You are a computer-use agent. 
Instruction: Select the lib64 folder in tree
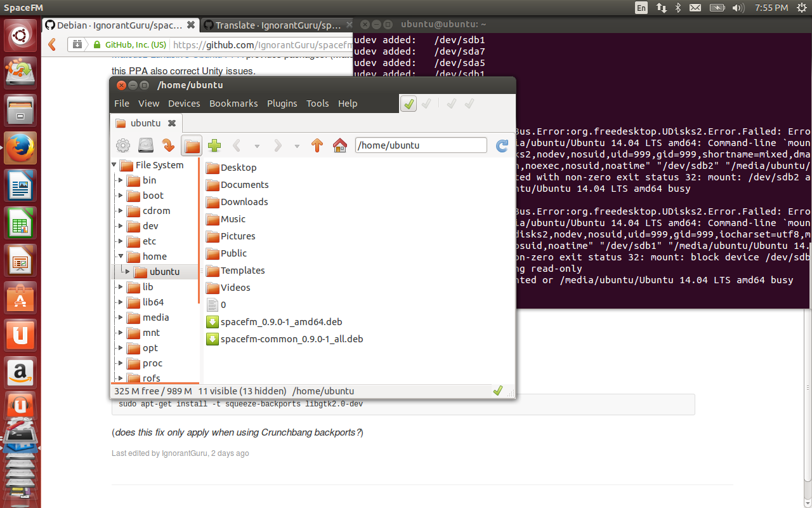pos(146,302)
